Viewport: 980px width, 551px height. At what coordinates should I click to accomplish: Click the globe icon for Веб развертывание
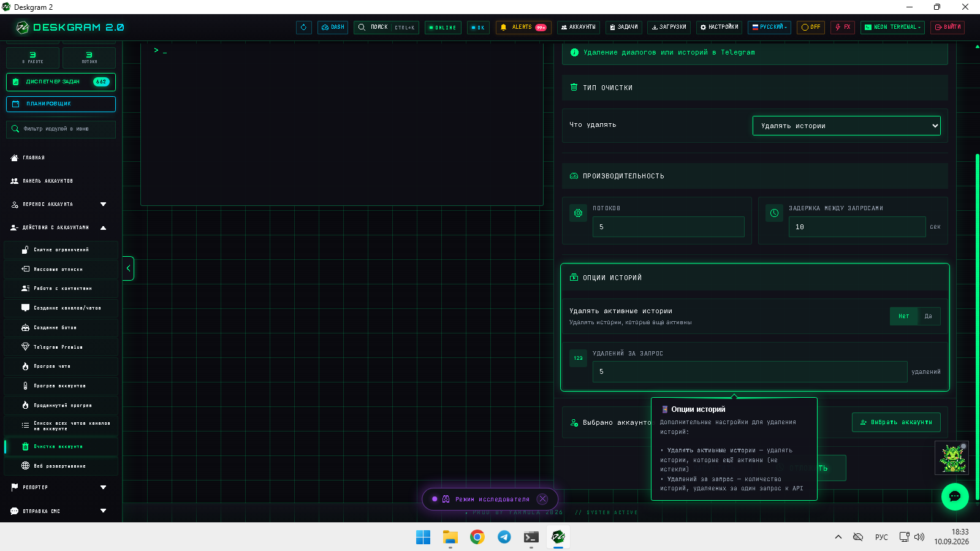click(x=25, y=466)
